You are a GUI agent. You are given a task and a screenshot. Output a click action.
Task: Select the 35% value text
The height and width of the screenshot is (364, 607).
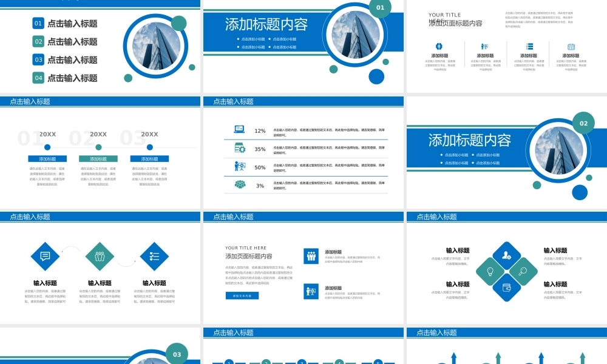(x=260, y=149)
